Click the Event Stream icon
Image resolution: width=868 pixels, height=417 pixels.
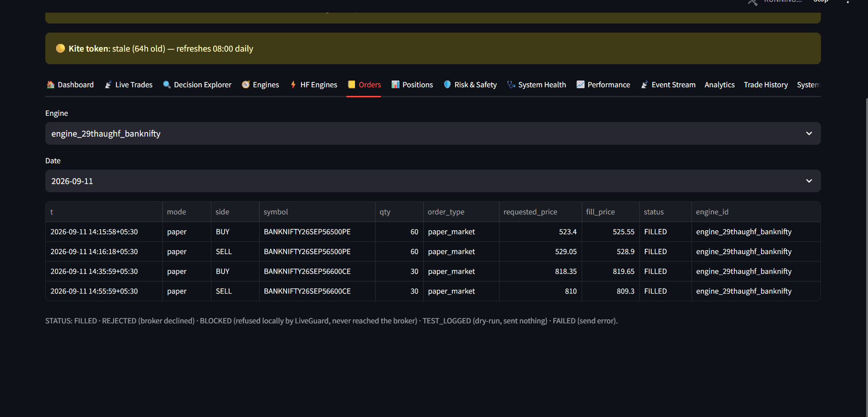(x=644, y=85)
